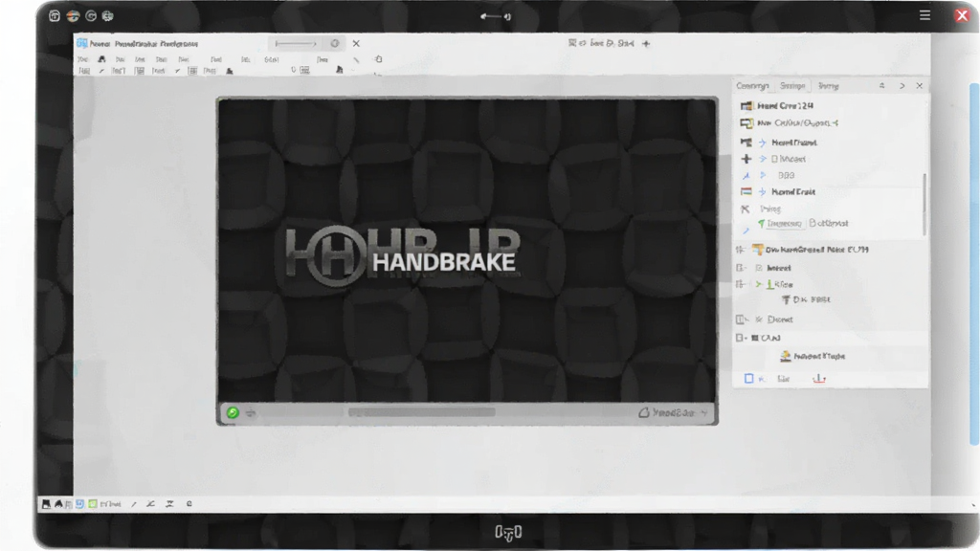Click the green flag icon in the panel
980x551 pixels.
coord(761,223)
